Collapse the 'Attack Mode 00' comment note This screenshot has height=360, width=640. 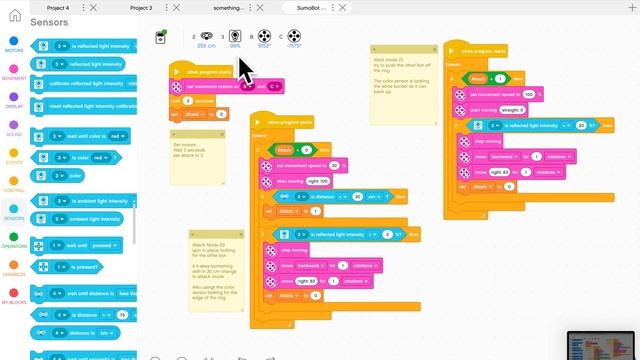[x=192, y=234]
